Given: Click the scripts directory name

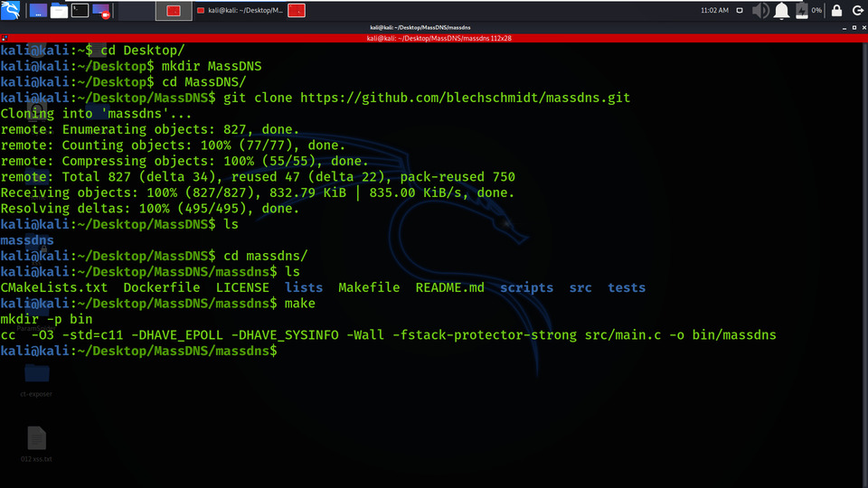Looking at the screenshot, I should 526,287.
